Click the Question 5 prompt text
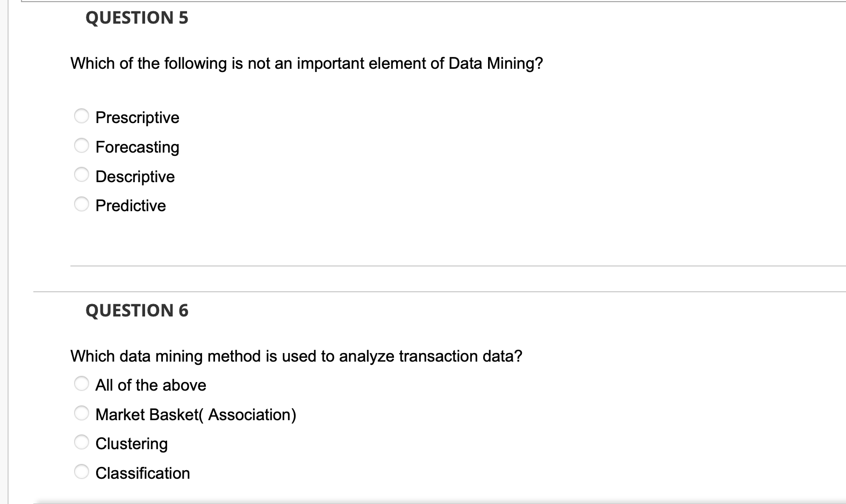Viewport: 846px width, 504px height. pos(306,63)
